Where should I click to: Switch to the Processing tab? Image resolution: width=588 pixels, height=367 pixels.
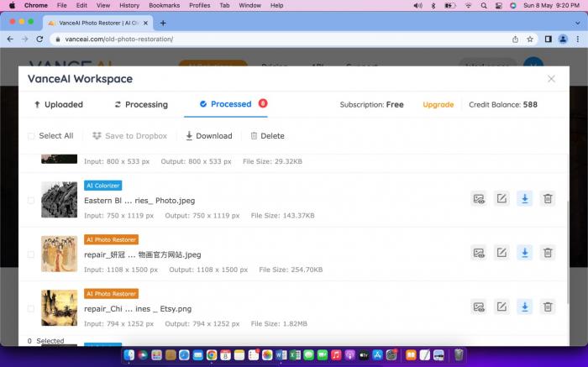(141, 105)
